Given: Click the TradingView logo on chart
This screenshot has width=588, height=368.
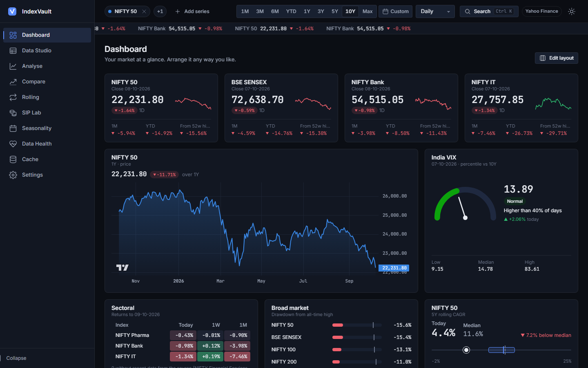Looking at the screenshot, I should point(122,267).
